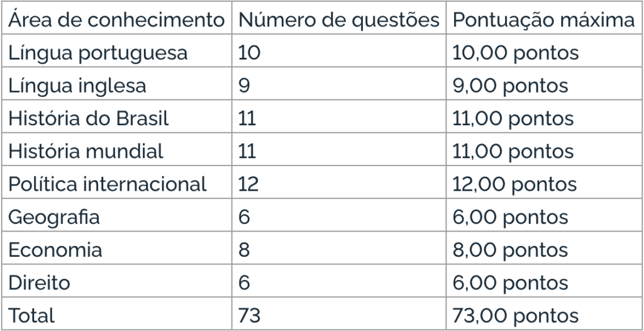The image size is (644, 331).
Task: Select the '12,00 pontos' cell
Action: (544, 182)
